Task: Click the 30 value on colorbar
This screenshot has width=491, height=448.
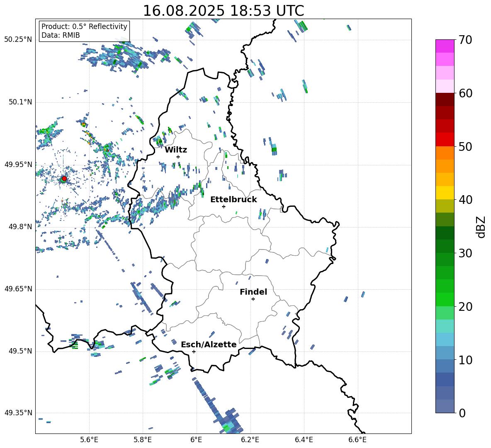Action: click(x=466, y=253)
